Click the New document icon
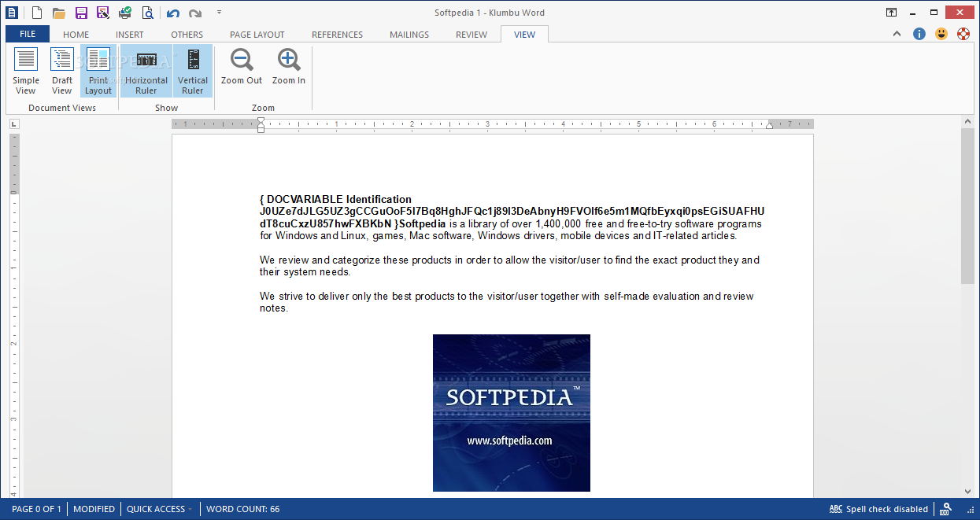The image size is (980, 520). tap(36, 13)
